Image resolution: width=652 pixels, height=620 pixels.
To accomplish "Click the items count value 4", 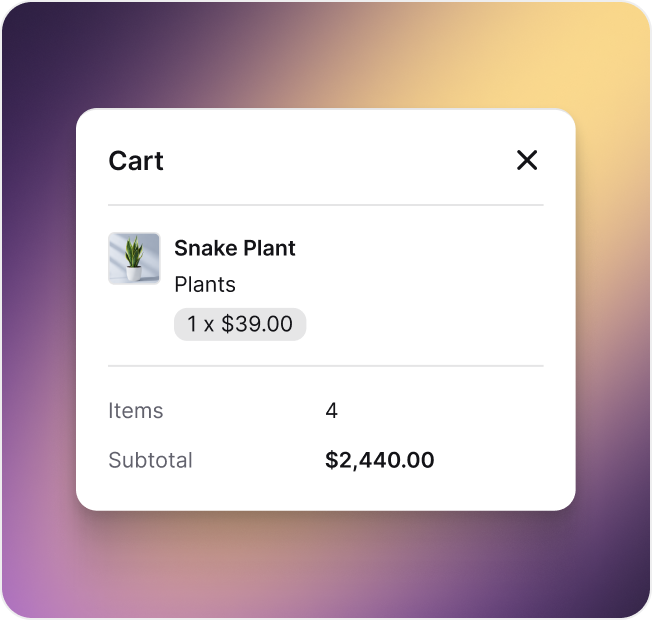I will (332, 411).
